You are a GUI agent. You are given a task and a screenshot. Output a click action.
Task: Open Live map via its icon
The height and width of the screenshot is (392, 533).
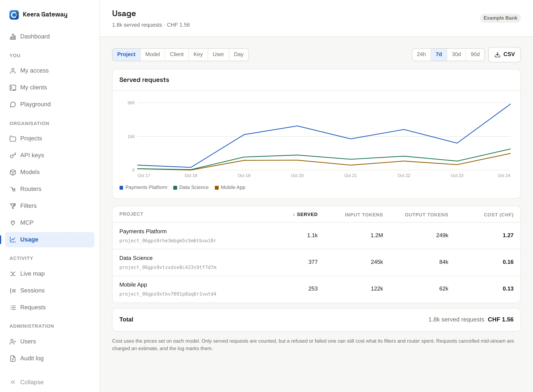(x=13, y=274)
